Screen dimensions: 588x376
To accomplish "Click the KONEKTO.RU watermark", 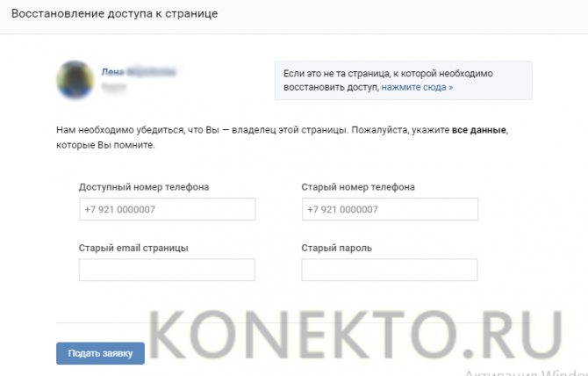I will [355, 336].
